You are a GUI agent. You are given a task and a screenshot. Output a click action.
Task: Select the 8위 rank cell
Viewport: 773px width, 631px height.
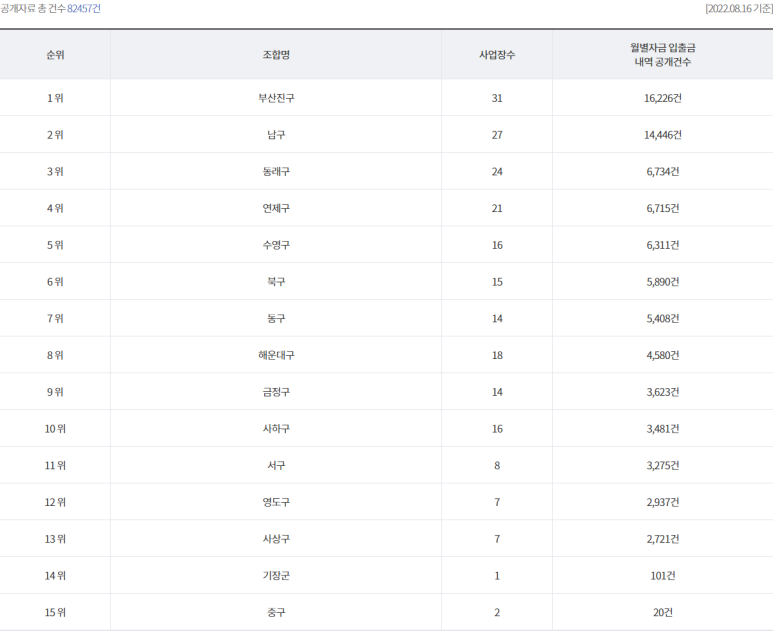click(55, 355)
